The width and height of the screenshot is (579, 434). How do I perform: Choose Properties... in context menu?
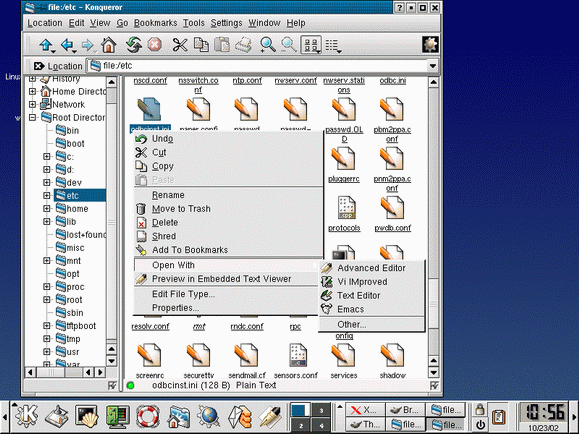226,308
